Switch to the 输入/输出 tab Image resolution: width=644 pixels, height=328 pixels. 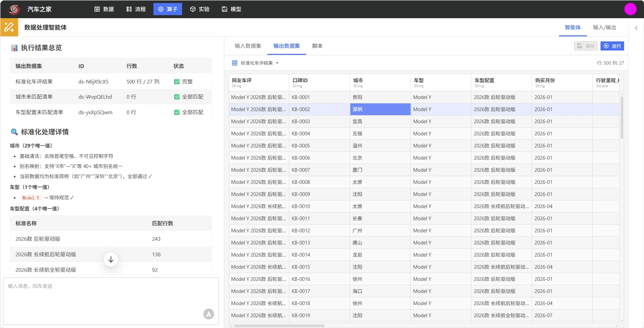(x=605, y=27)
